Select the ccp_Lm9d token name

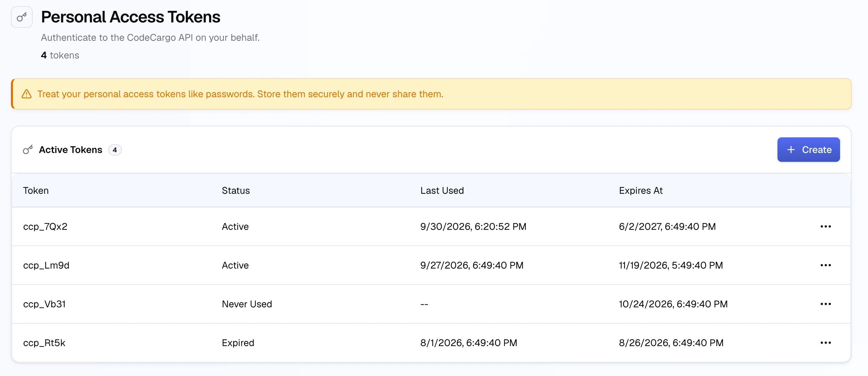click(x=46, y=266)
